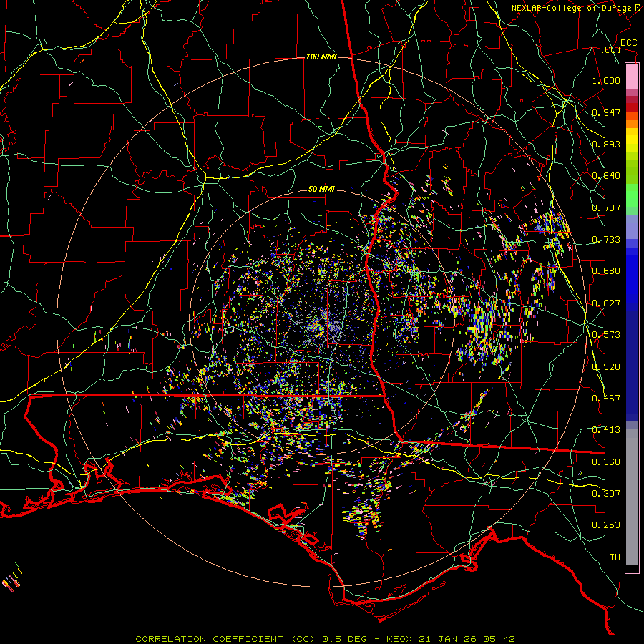Click the 0.520 legend value

(606, 367)
